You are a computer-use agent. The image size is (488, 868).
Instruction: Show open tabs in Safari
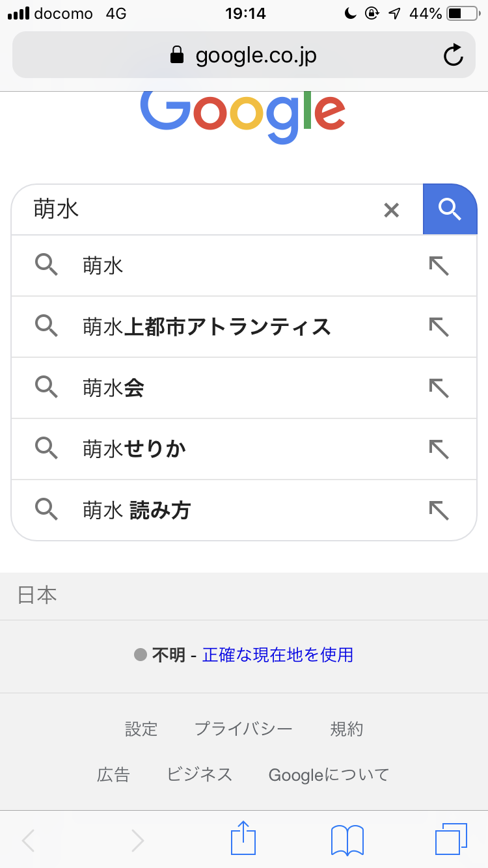pyautogui.click(x=450, y=839)
